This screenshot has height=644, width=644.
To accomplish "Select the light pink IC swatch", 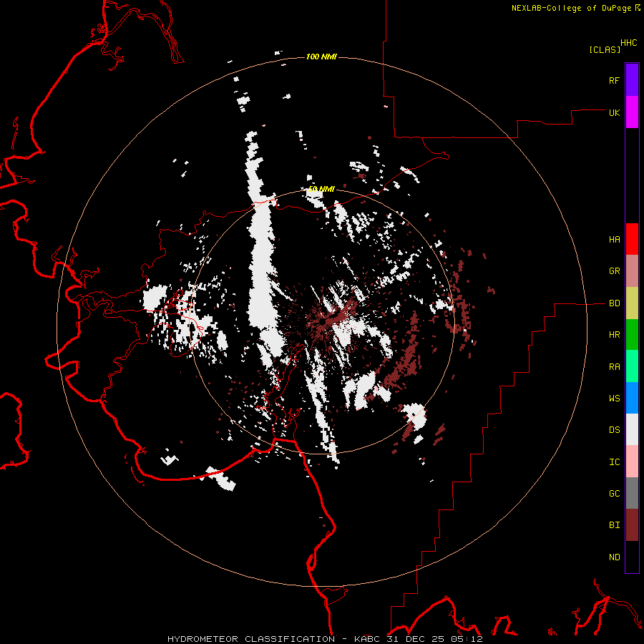I will click(632, 462).
